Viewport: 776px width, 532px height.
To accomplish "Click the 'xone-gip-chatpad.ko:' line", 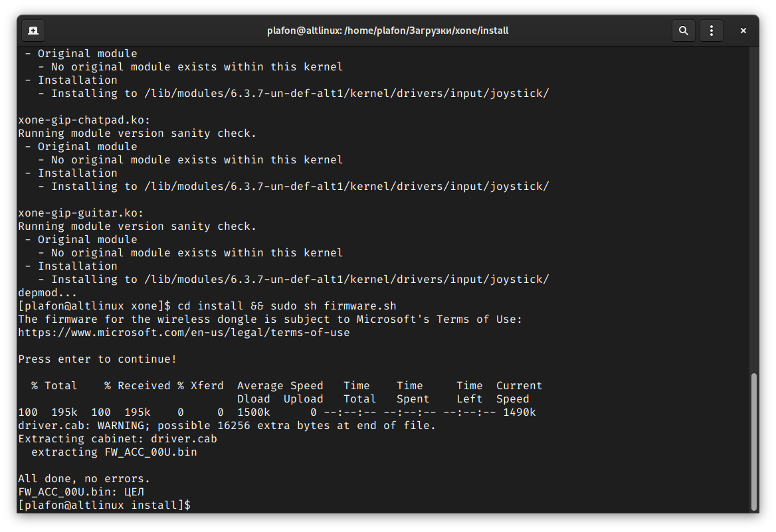I will 84,120.
